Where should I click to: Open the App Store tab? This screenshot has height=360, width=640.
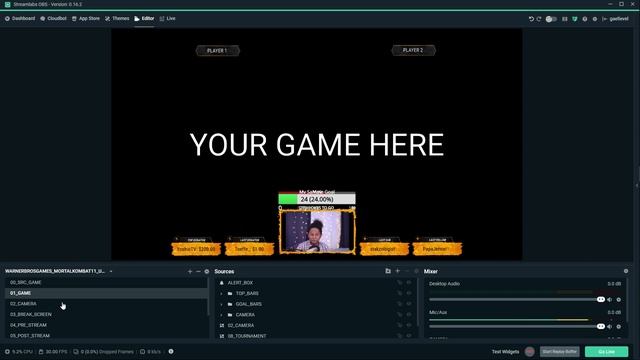click(x=86, y=18)
